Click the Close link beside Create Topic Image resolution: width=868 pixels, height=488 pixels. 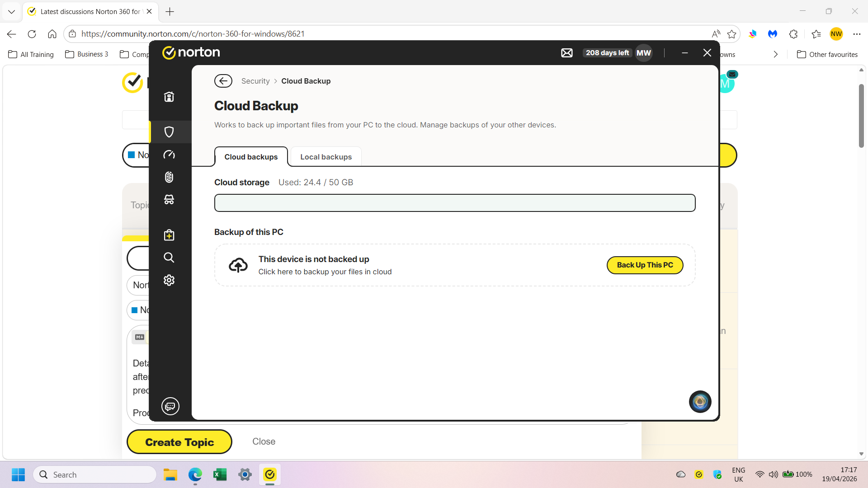click(264, 441)
